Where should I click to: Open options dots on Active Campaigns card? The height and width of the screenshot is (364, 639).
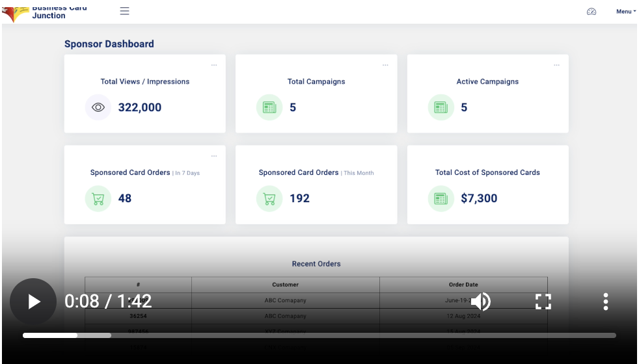pyautogui.click(x=556, y=65)
